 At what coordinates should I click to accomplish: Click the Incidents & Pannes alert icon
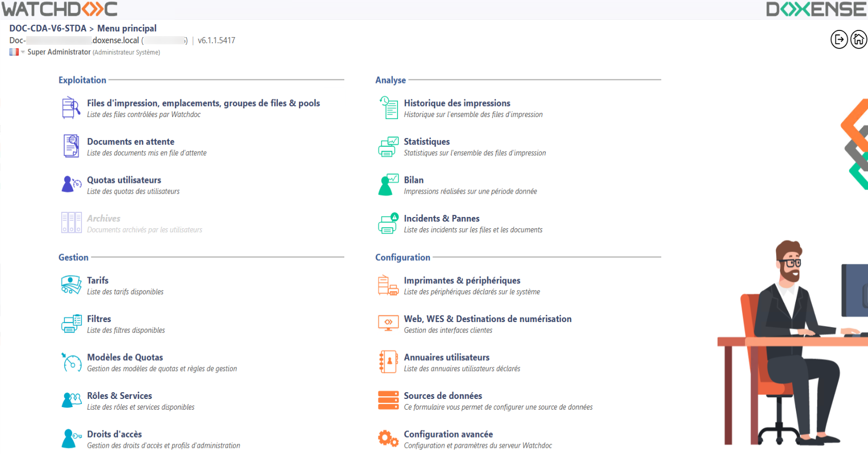[388, 223]
